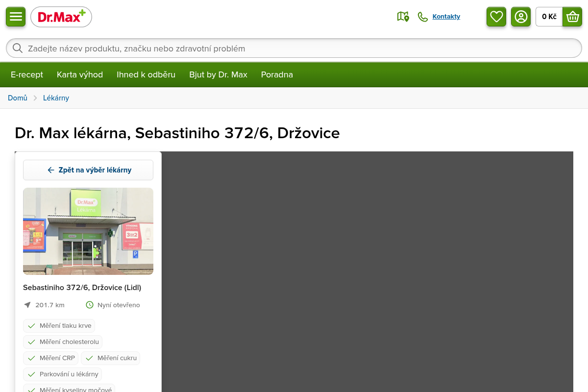
Task: Open Bjut by Dr. Max section
Action: 219,74
